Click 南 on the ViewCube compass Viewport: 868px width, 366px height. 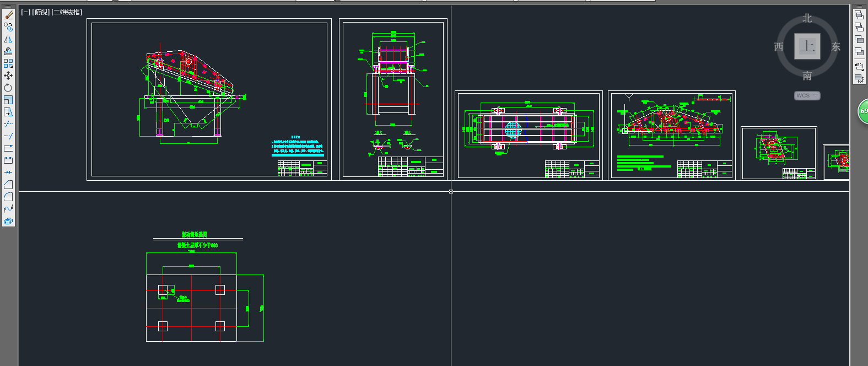point(807,76)
